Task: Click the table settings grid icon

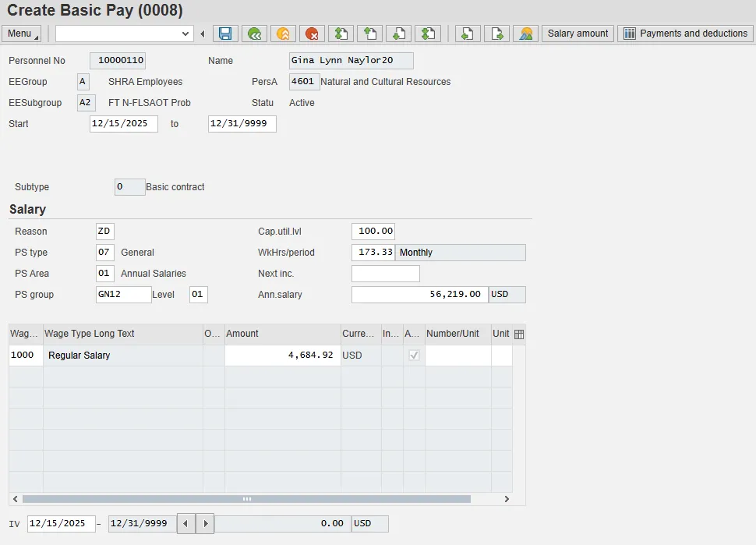Action: click(519, 334)
